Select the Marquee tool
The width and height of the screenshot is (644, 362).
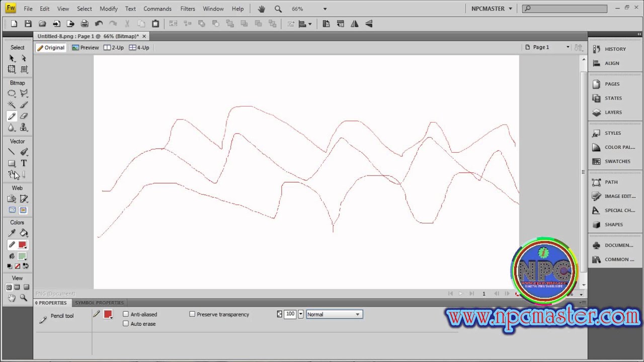[x=12, y=94]
